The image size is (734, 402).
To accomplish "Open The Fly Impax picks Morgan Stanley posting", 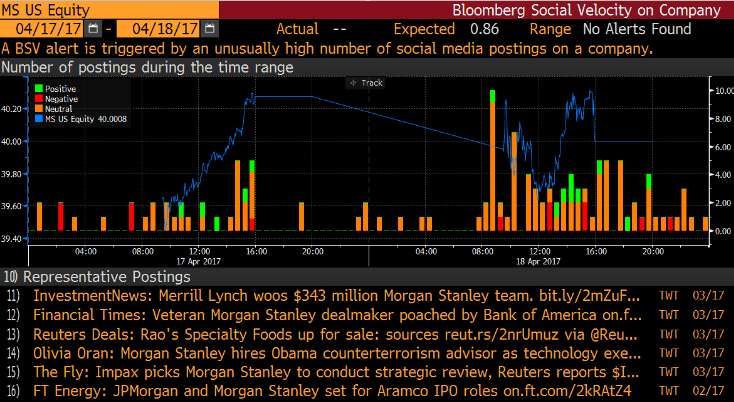I will coord(336,372).
